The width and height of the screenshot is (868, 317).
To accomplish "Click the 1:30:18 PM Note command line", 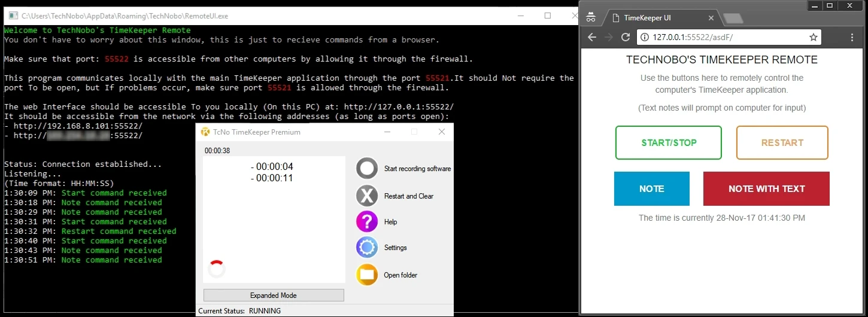I will point(83,202).
